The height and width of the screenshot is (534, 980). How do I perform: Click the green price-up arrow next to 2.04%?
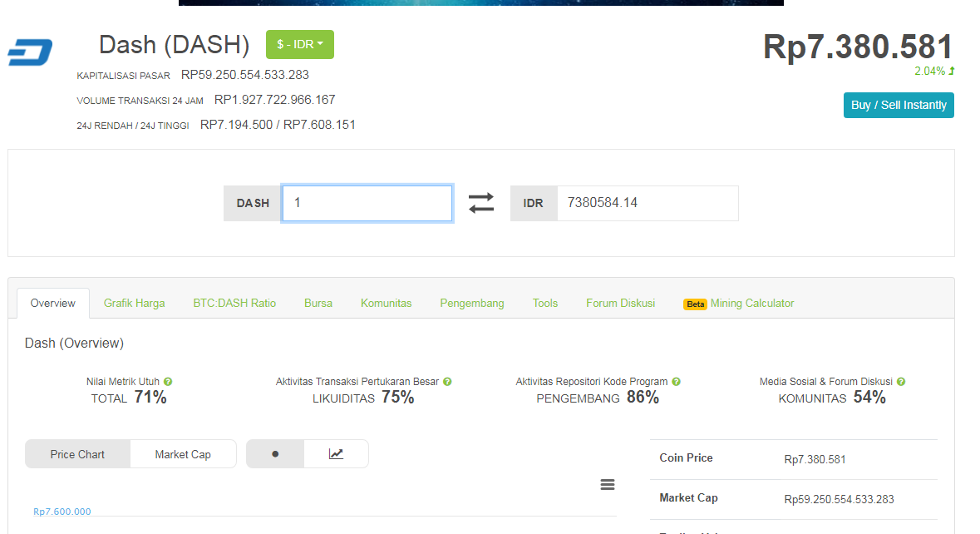[x=951, y=72]
